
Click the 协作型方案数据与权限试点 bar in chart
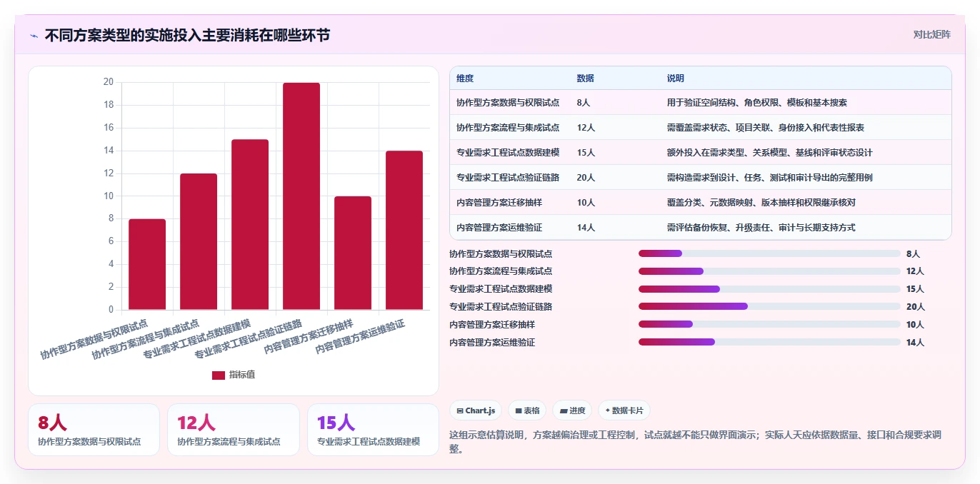pos(147,264)
